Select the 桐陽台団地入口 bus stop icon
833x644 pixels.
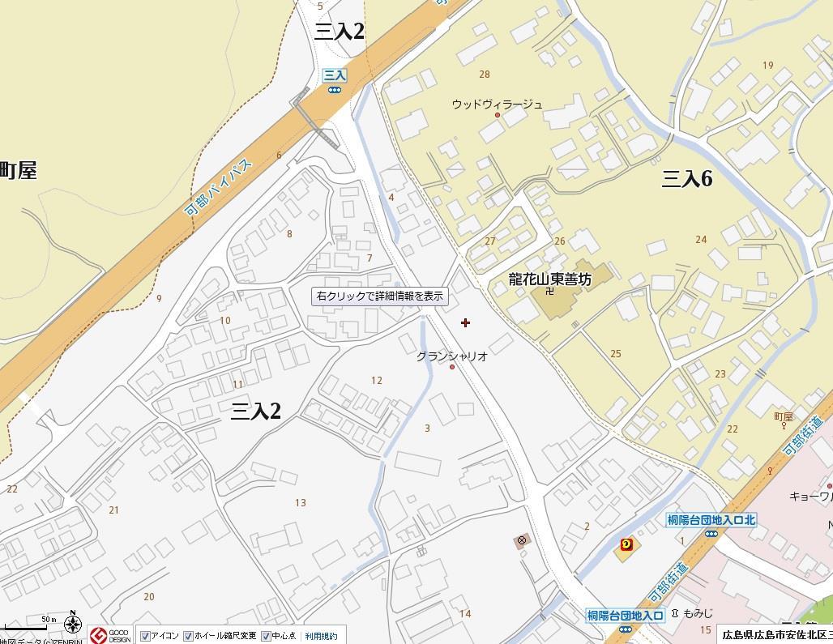[x=626, y=629]
